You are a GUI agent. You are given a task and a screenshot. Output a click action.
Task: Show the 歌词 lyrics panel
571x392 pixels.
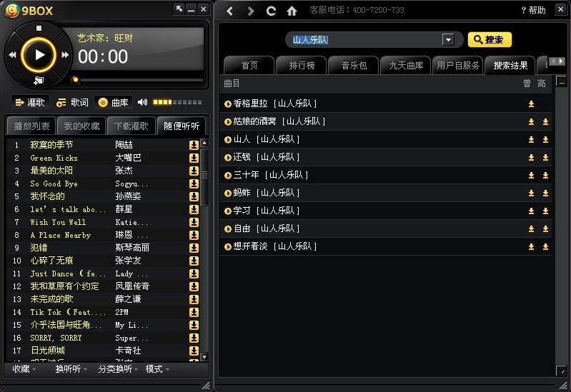click(x=72, y=103)
